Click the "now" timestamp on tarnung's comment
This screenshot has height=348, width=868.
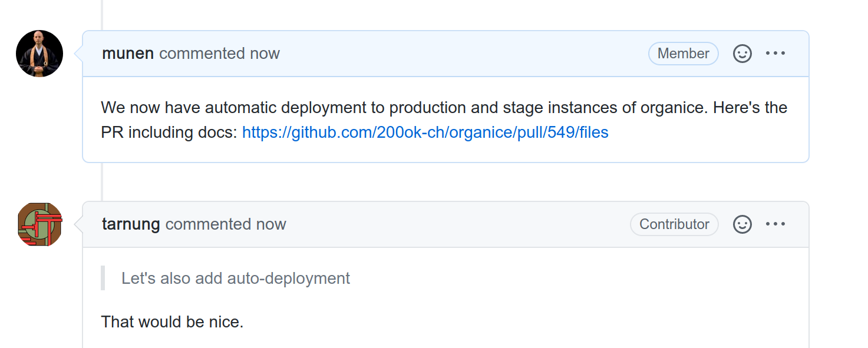click(x=271, y=224)
